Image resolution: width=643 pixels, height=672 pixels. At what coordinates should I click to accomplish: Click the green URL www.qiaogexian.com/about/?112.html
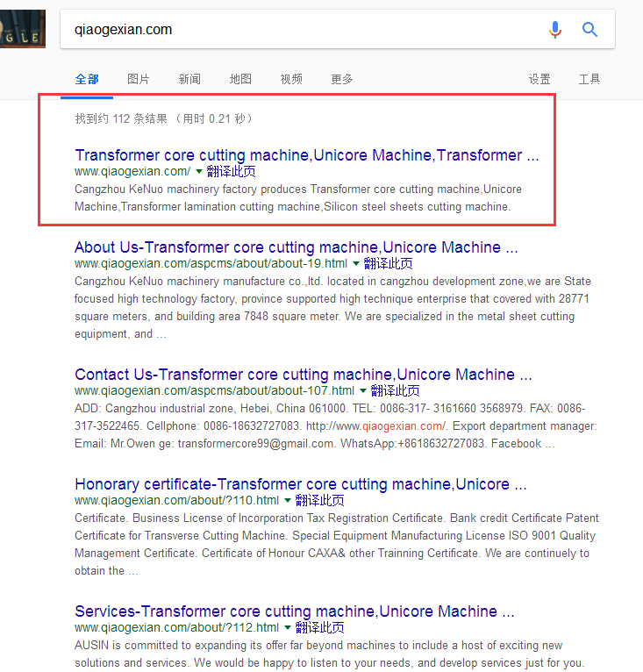[176, 628]
